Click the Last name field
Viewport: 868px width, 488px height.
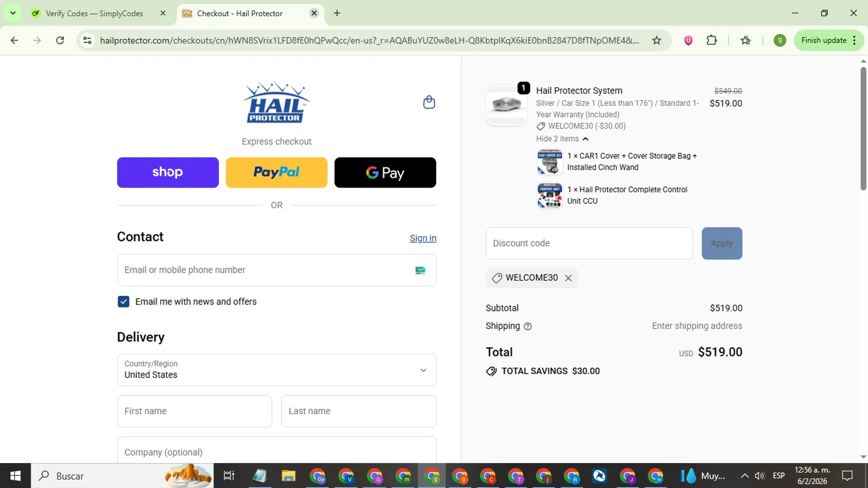pos(359,411)
